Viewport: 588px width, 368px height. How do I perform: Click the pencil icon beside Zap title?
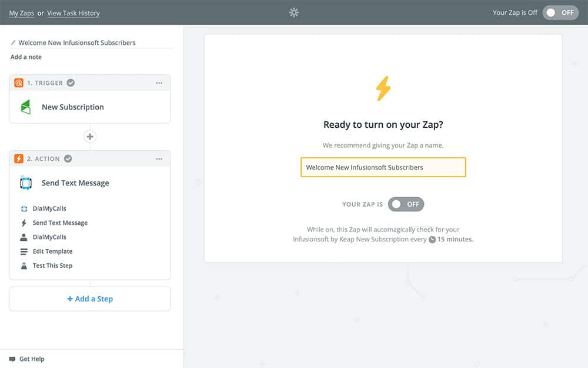coord(14,43)
